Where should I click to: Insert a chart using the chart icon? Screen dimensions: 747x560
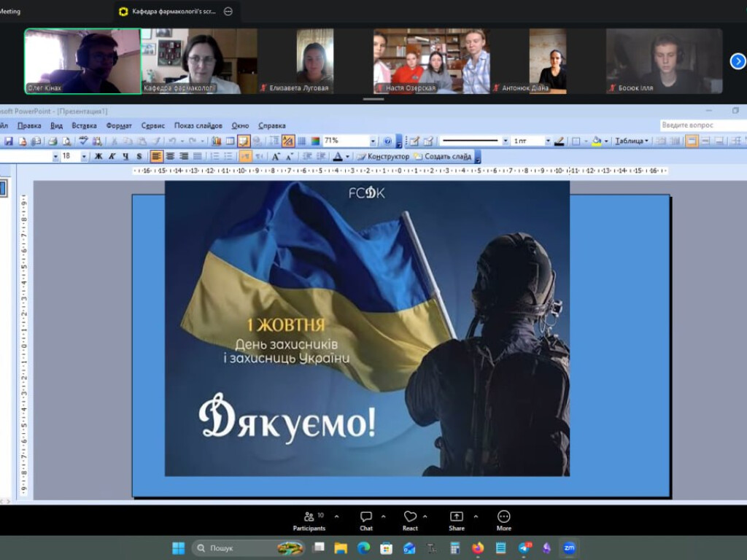(216, 141)
